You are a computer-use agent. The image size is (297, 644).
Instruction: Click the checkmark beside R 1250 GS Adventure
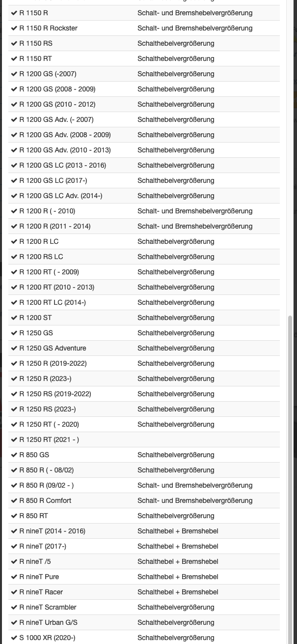pyautogui.click(x=14, y=348)
